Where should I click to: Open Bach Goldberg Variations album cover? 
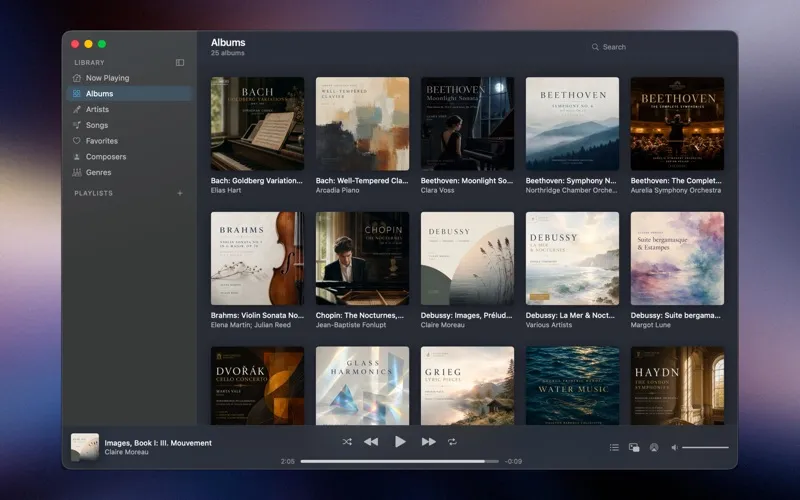[257, 123]
